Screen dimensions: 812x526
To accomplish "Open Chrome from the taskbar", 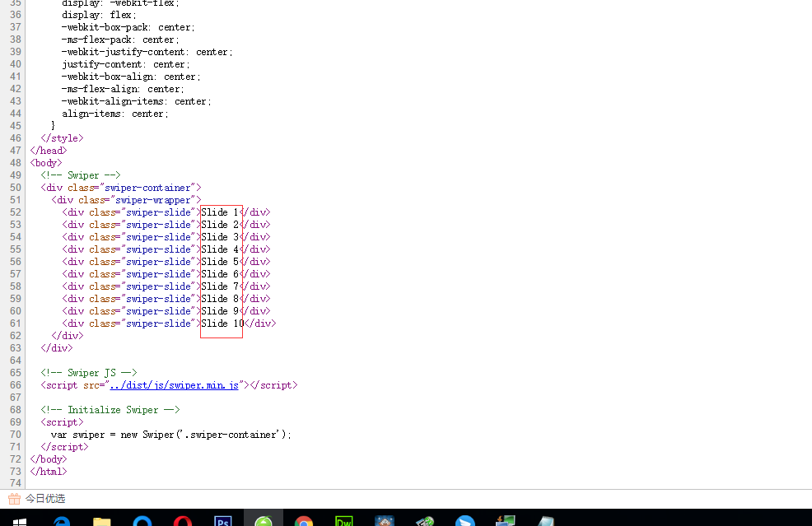I will pos(303,521).
